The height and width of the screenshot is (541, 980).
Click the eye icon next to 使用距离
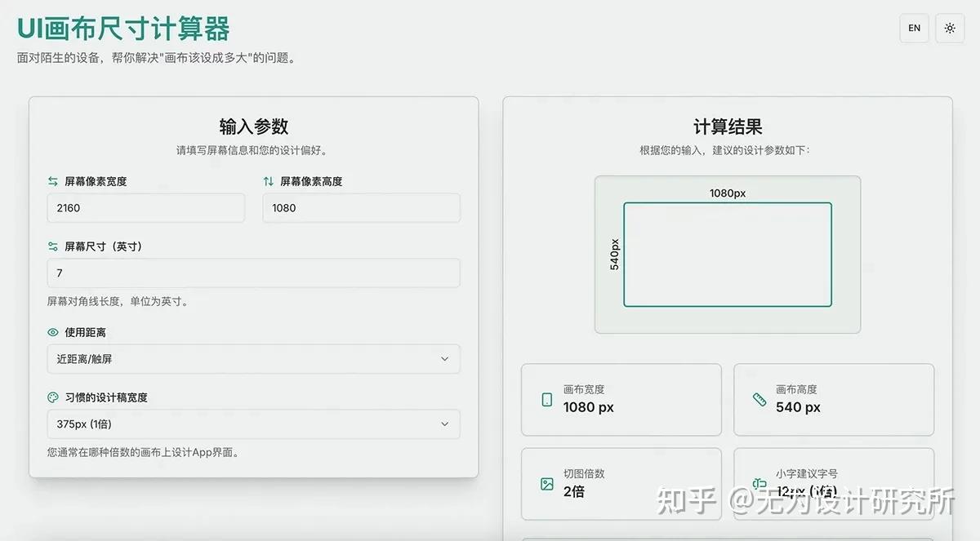click(54, 332)
